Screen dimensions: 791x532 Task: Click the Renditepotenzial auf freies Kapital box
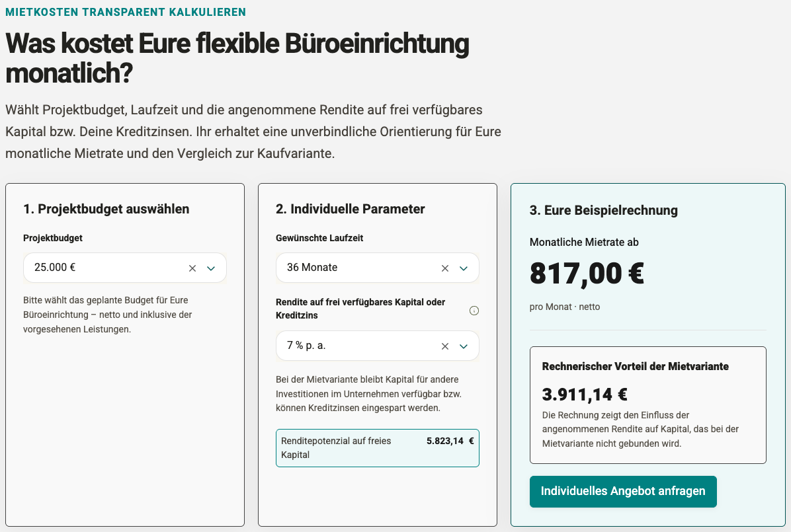pos(378,448)
